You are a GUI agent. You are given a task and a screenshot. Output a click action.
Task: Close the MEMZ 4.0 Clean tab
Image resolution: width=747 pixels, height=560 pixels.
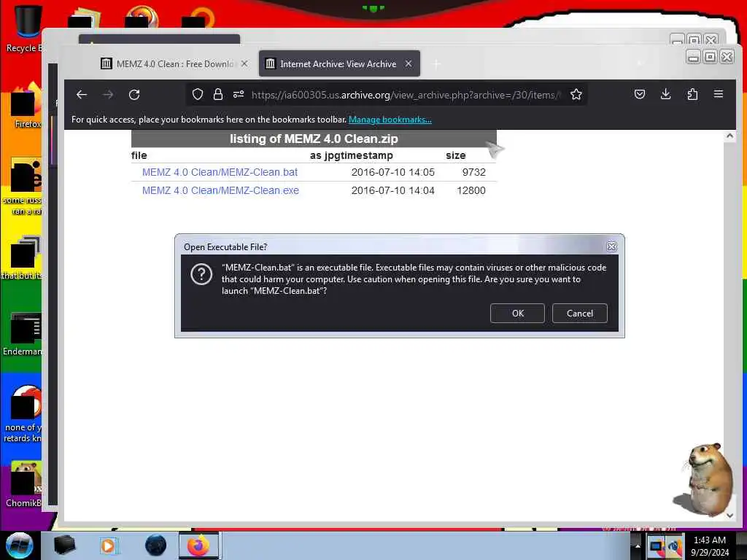[x=244, y=63]
